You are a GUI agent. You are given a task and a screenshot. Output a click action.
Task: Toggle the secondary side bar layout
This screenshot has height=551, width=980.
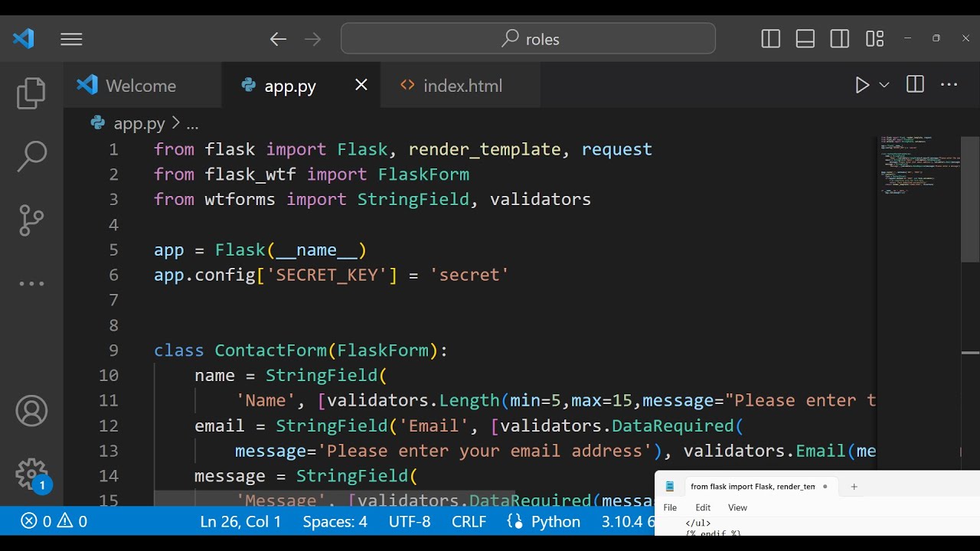click(x=840, y=39)
